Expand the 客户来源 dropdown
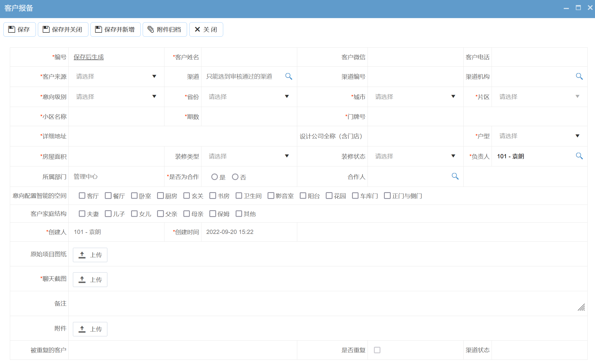The image size is (595, 364). pos(154,76)
